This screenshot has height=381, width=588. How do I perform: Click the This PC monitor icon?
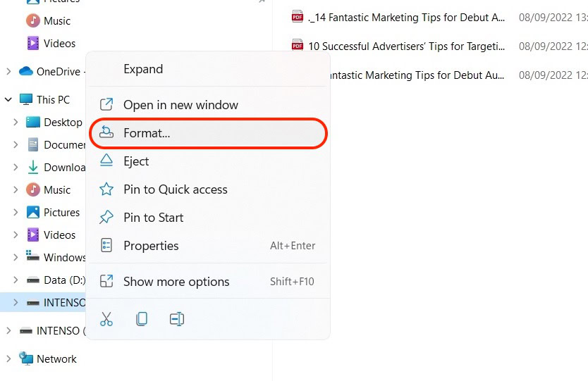pos(26,99)
